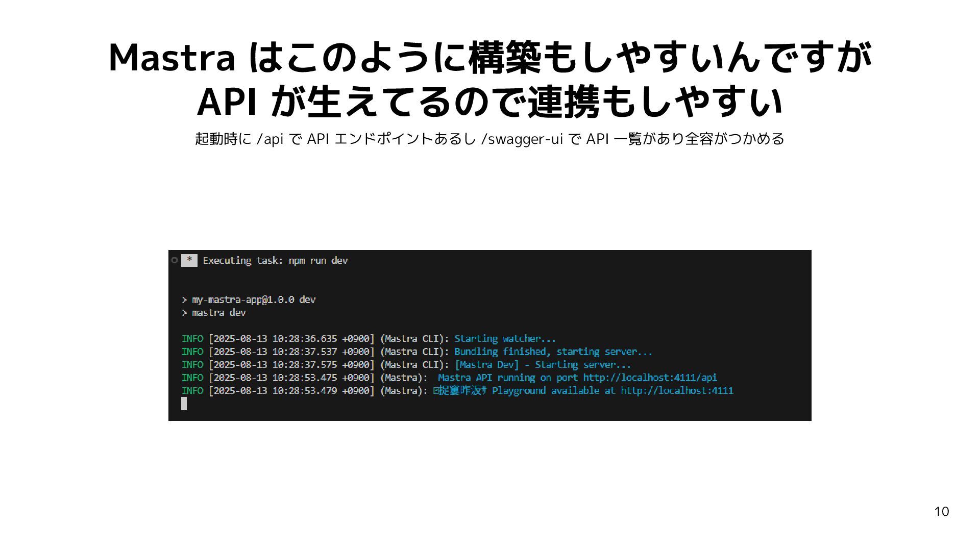Click the terminal cursor block
The width and height of the screenshot is (980, 551).
click(x=184, y=404)
